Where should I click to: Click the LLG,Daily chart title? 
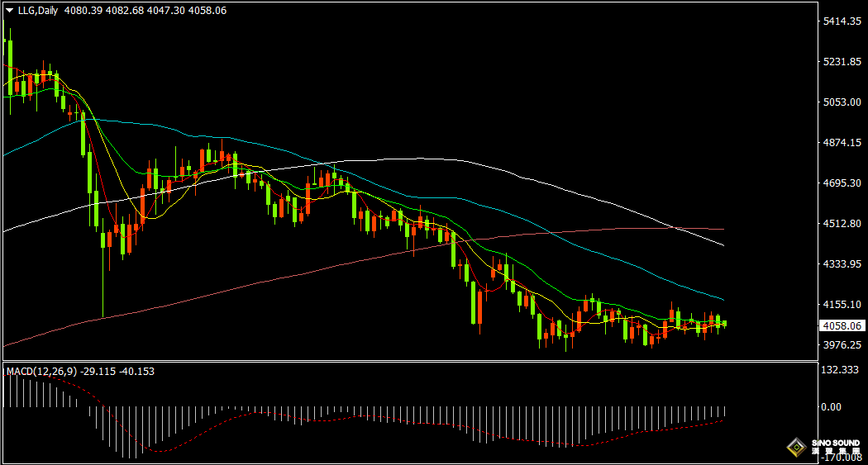pos(38,11)
